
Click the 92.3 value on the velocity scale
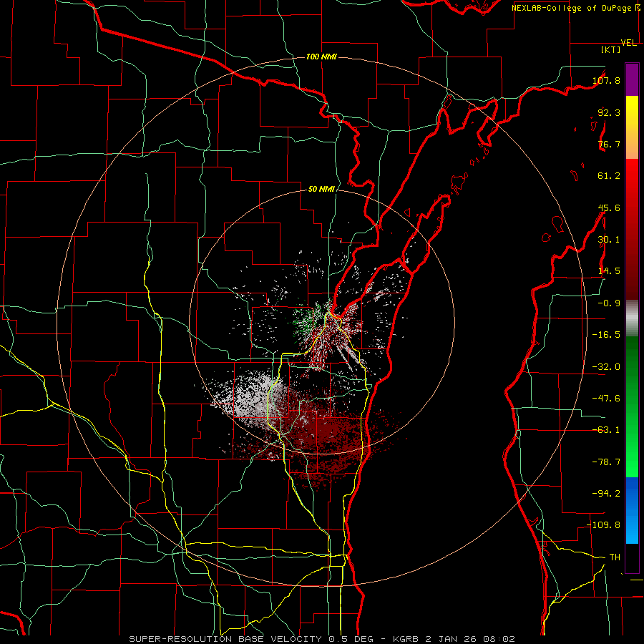pos(609,112)
